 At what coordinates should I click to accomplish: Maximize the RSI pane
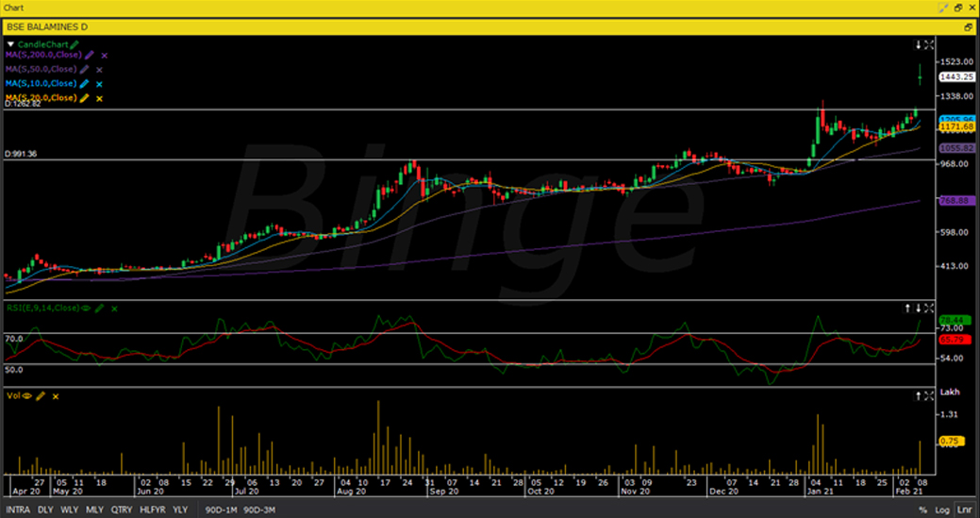pyautogui.click(x=929, y=308)
